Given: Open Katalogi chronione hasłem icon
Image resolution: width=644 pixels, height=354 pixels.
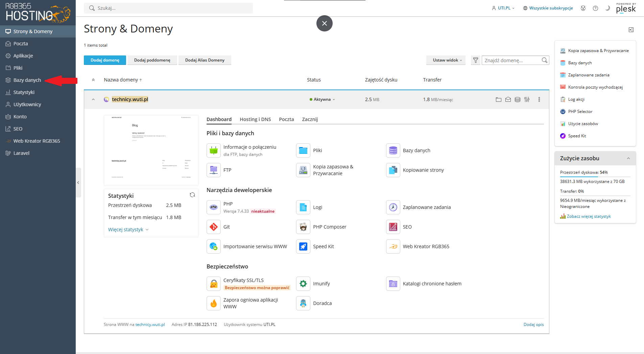Looking at the screenshot, I should (x=393, y=284).
